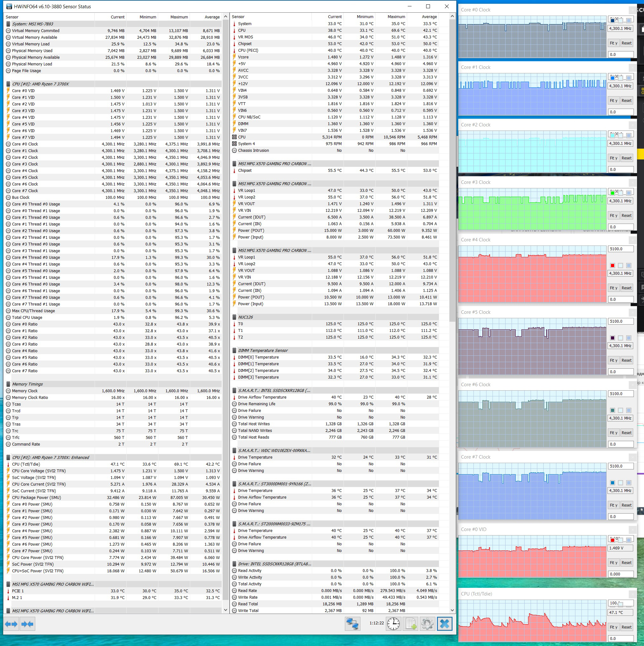
Task: Select the Core #0 Clock sensor row
Action: tap(25, 144)
